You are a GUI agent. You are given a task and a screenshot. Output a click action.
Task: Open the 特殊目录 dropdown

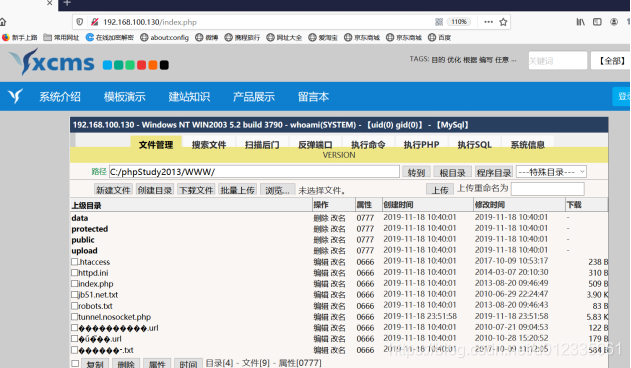coord(551,172)
